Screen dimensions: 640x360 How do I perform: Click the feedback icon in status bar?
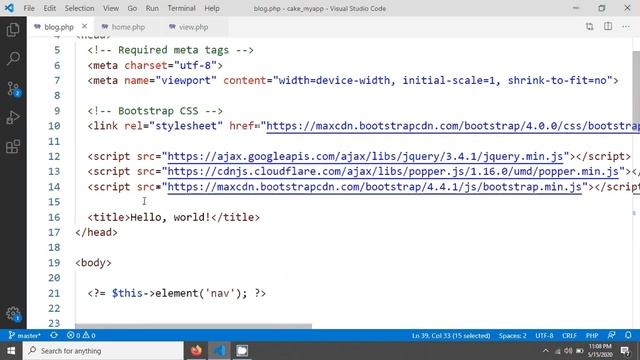(611, 335)
